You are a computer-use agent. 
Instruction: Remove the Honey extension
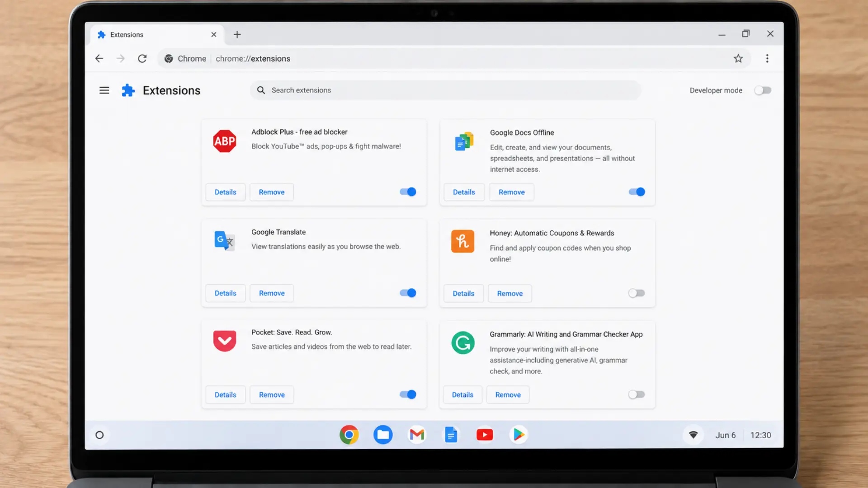click(x=510, y=294)
